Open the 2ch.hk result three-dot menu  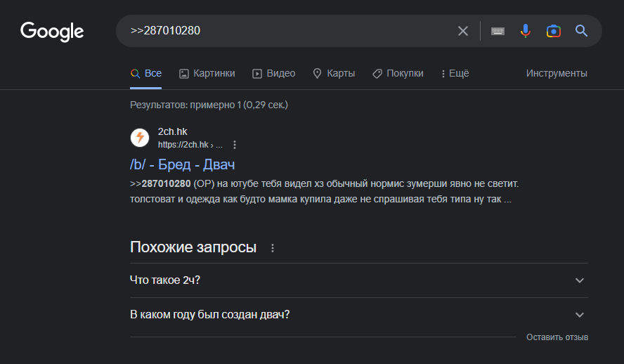(235, 145)
